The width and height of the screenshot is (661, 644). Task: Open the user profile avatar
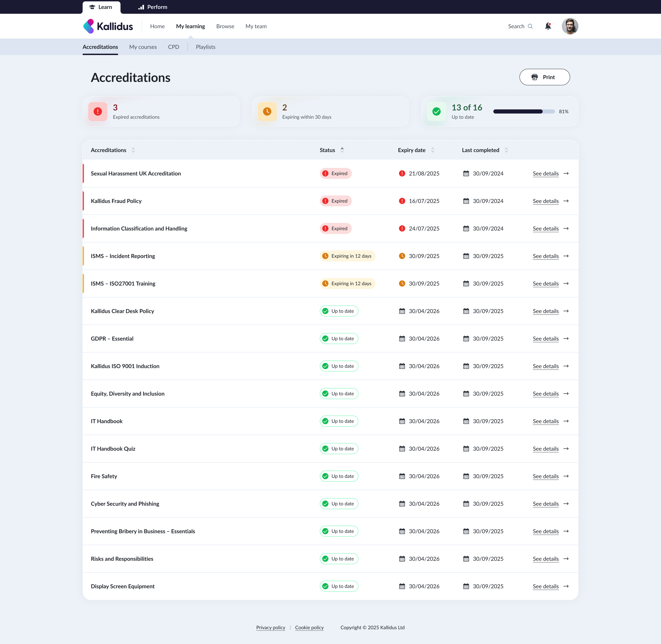[570, 26]
